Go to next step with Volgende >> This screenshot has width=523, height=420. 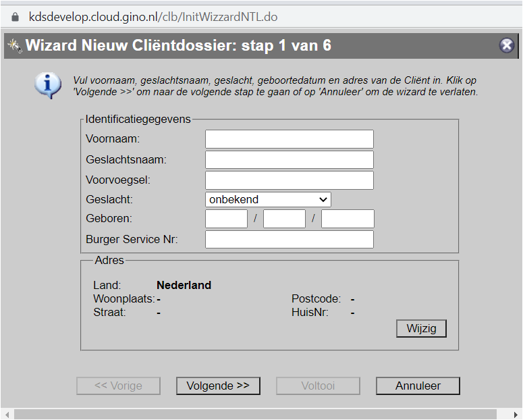pyautogui.click(x=218, y=386)
